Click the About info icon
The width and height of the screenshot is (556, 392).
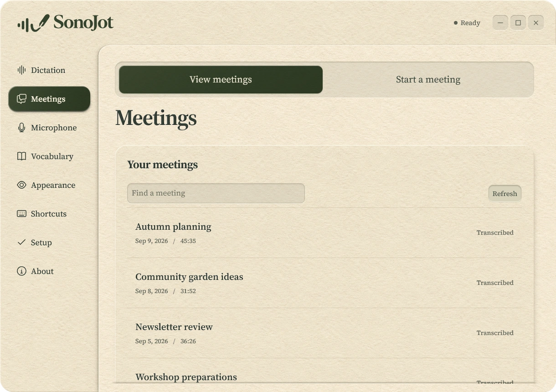[x=21, y=271]
